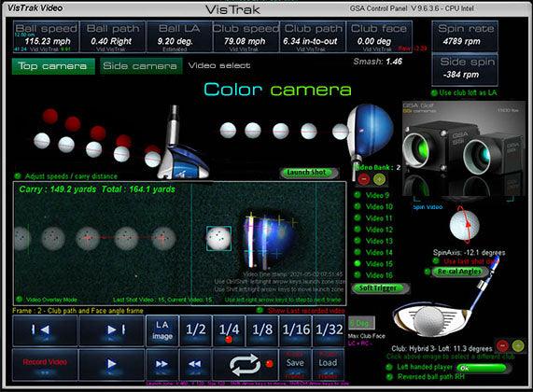
Task: Decrease the video bank with red minus
Action: click(364, 179)
